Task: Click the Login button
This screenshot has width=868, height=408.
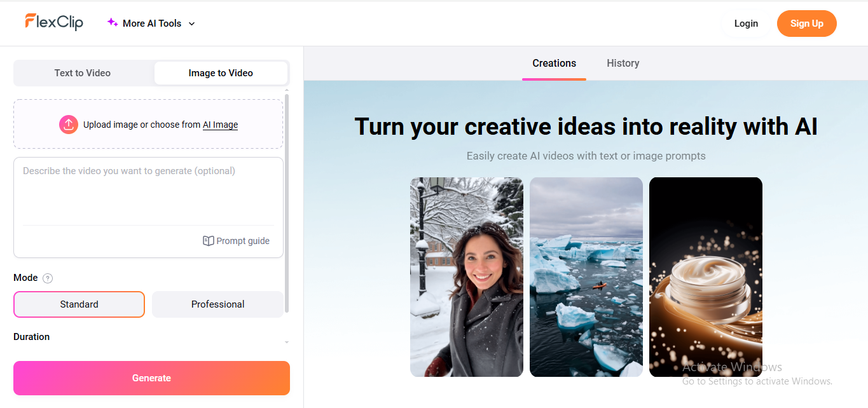Action: [x=746, y=23]
